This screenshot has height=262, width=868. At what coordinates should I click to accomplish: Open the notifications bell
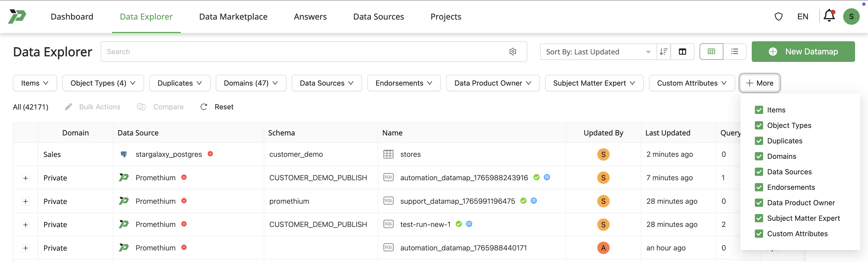(829, 16)
